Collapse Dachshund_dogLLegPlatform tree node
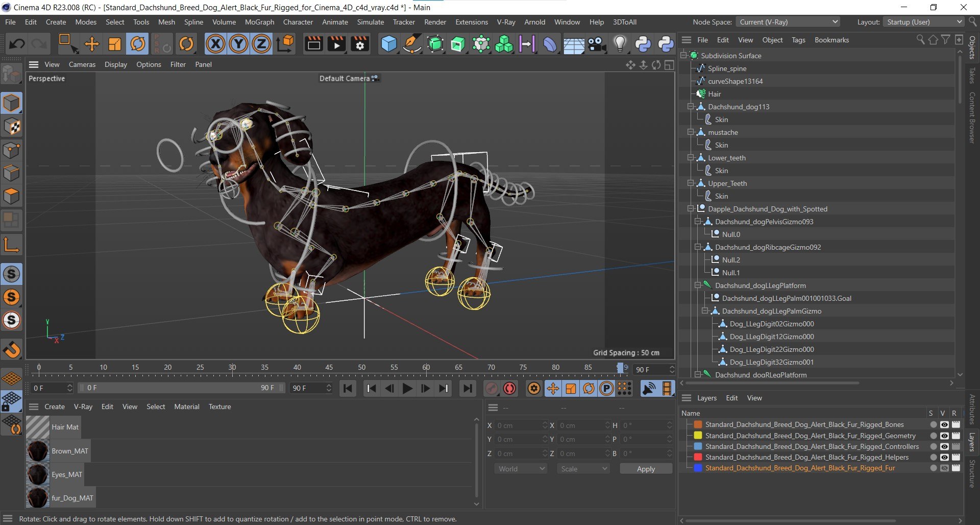The height and width of the screenshot is (525, 980). 698,285
